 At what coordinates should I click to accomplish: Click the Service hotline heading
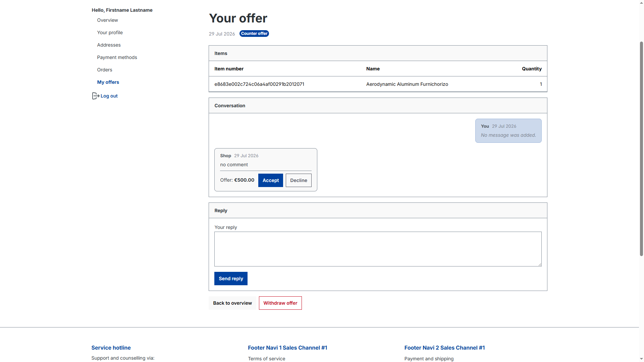click(x=111, y=348)
